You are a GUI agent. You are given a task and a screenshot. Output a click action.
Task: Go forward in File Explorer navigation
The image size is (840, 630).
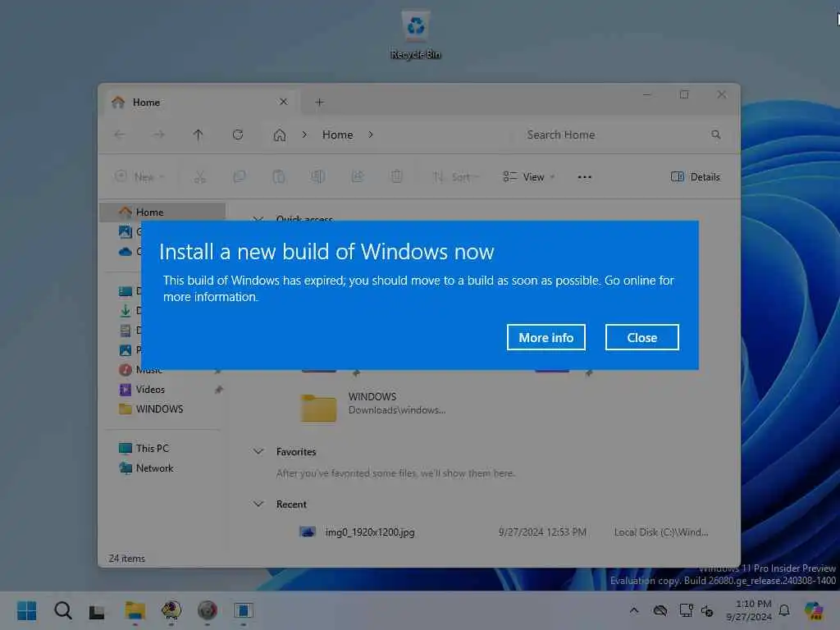pyautogui.click(x=158, y=135)
